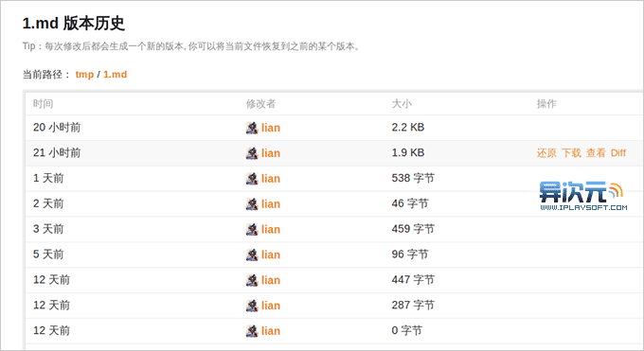Click the 1.md 版本历史 page title

(74, 24)
